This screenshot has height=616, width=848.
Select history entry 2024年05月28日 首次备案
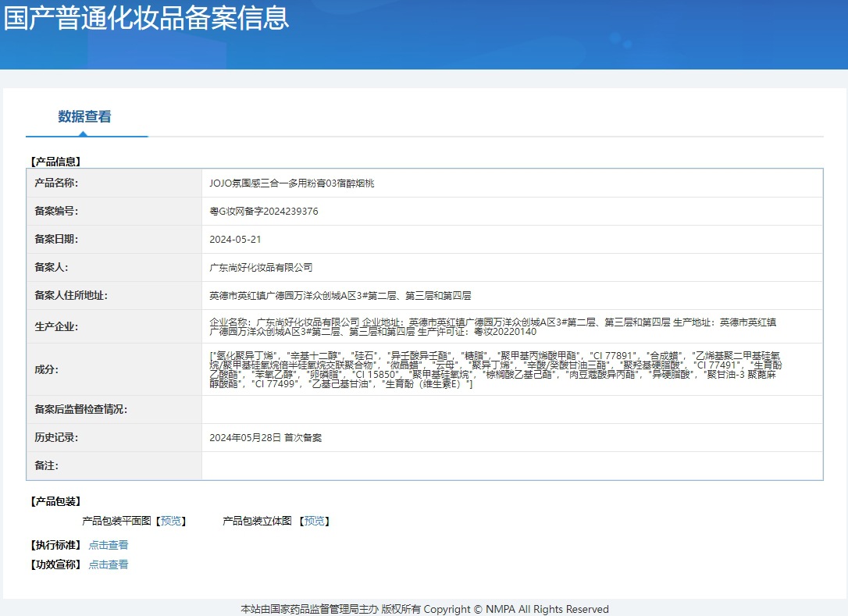pos(265,437)
